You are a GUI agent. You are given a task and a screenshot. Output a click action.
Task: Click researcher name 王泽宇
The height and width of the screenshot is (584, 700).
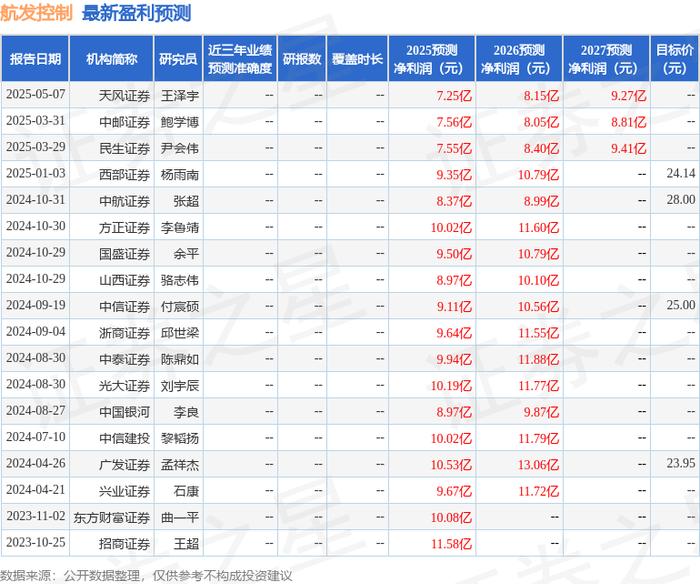pos(180,96)
